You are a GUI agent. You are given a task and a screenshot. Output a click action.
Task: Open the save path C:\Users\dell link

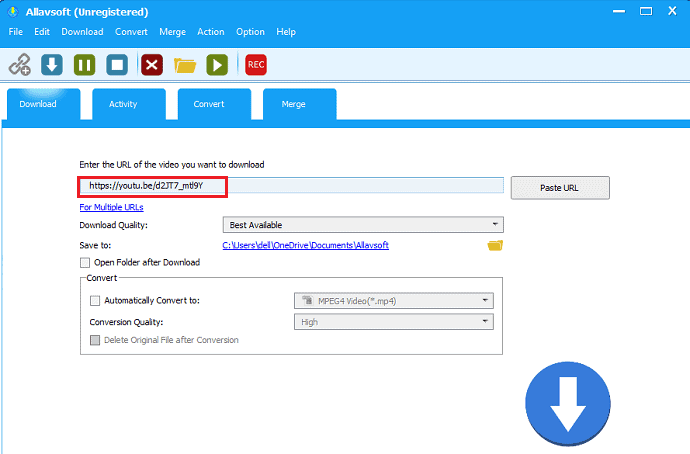click(x=305, y=245)
